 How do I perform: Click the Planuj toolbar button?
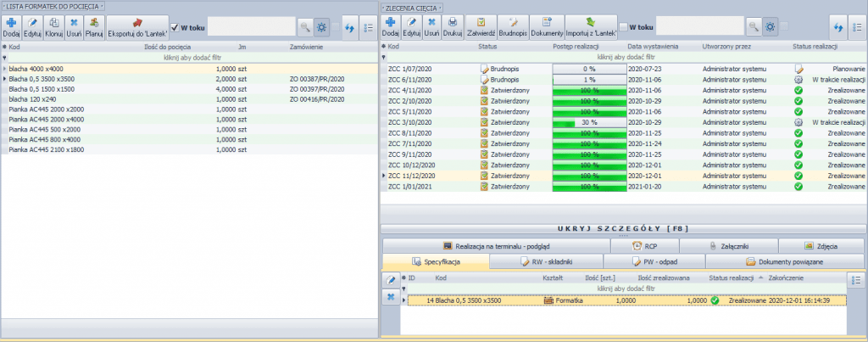(x=94, y=26)
